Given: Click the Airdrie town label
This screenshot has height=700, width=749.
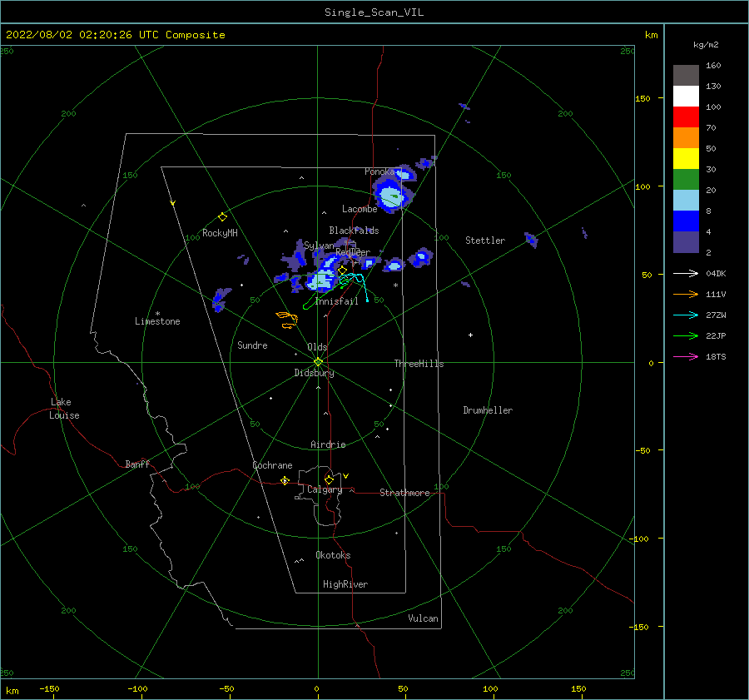Looking at the screenshot, I should click(328, 444).
